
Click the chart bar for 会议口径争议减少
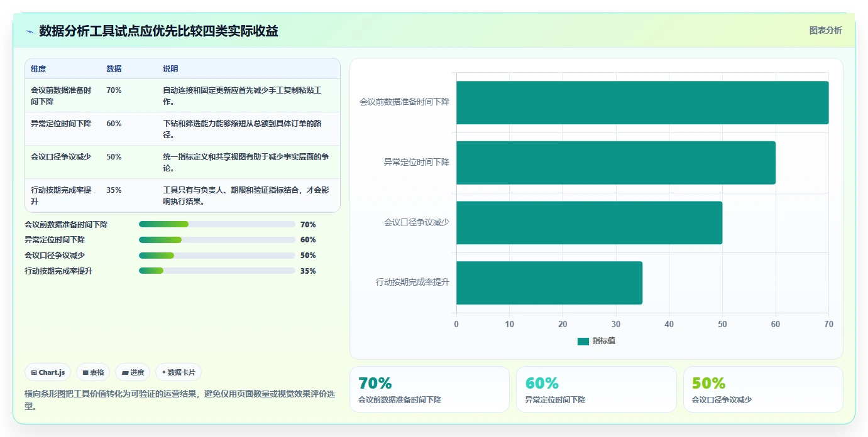590,223
